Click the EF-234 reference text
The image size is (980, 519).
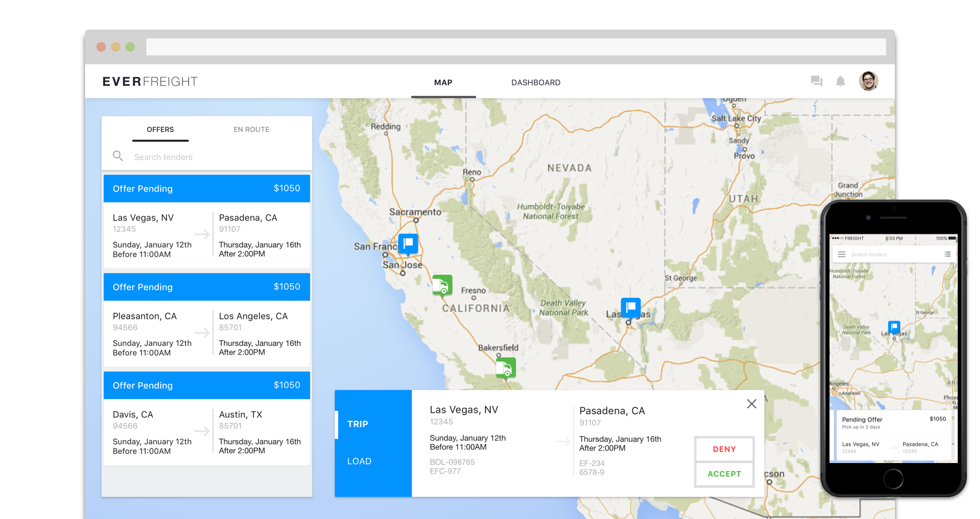(x=592, y=463)
